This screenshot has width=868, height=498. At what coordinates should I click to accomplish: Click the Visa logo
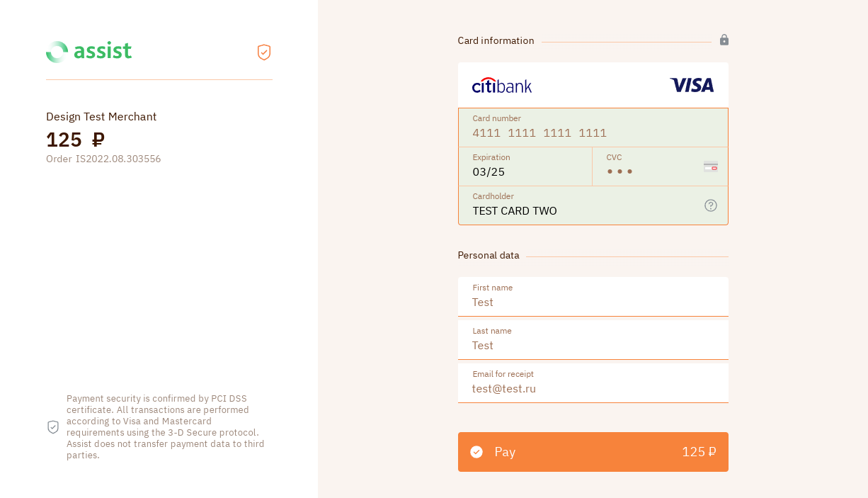tap(692, 86)
